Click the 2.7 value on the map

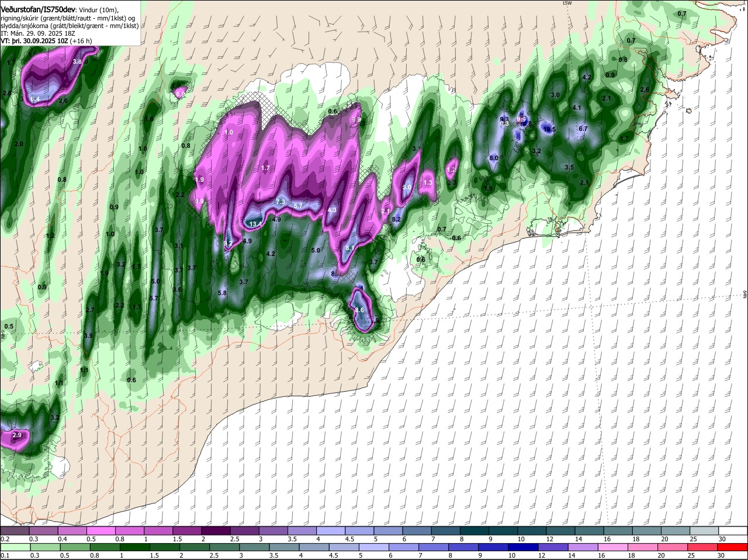point(90,310)
